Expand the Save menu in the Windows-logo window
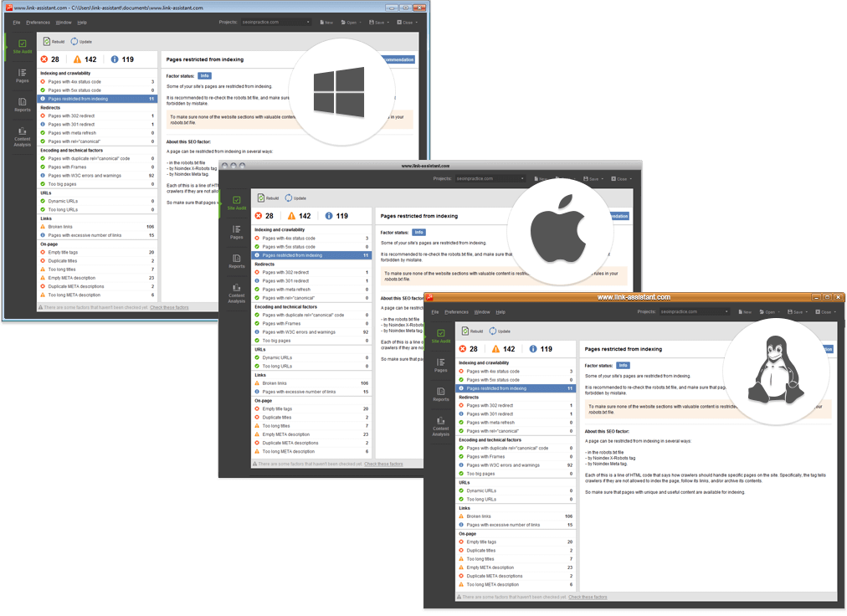Image resolution: width=847 pixels, height=616 pixels. pos(378,22)
